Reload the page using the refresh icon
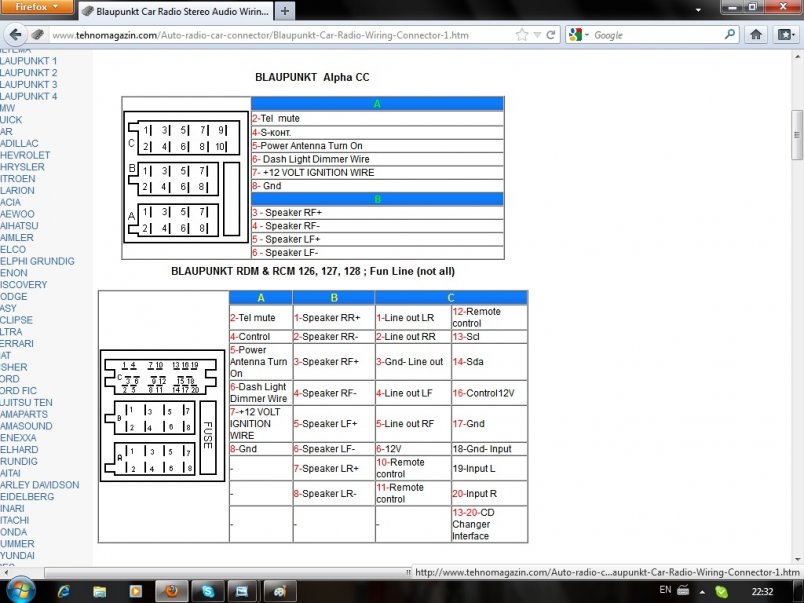Viewport: 804px width, 603px height. point(551,35)
